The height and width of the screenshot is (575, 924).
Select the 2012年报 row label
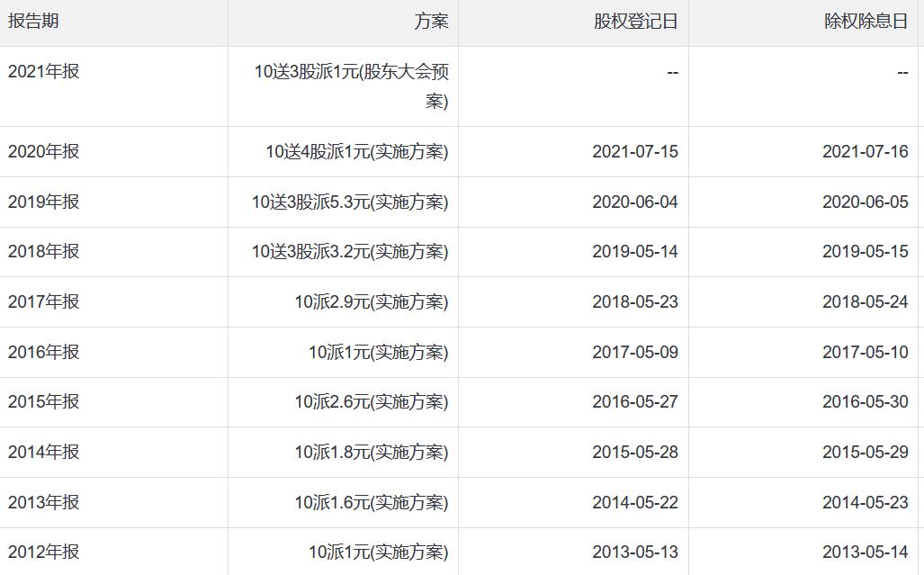coord(43,552)
